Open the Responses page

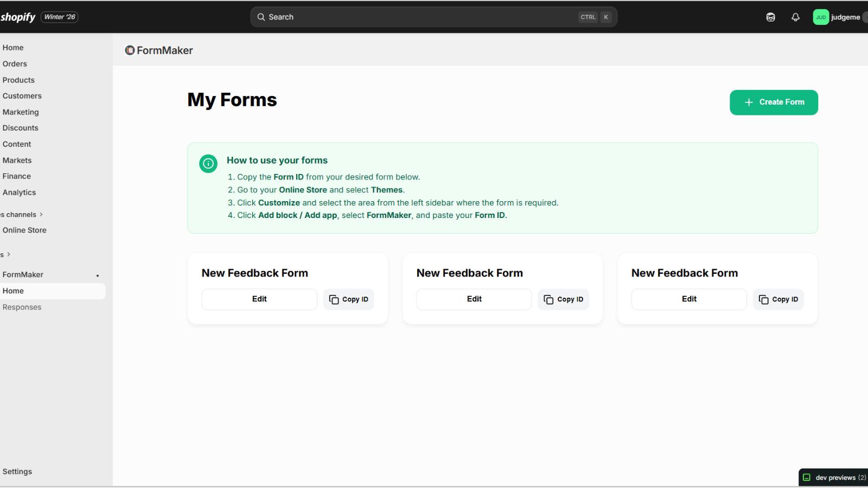[x=22, y=307]
